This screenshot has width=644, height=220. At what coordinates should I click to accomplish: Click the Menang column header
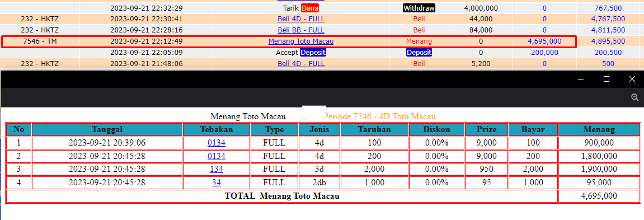(599, 129)
